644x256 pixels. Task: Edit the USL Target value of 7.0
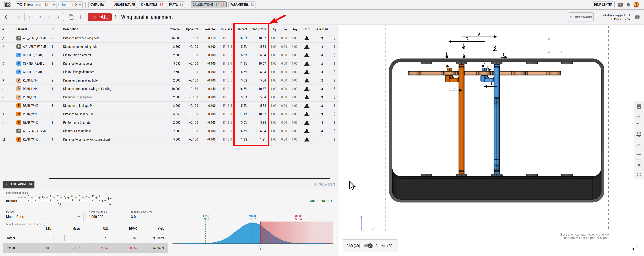[x=102, y=238]
